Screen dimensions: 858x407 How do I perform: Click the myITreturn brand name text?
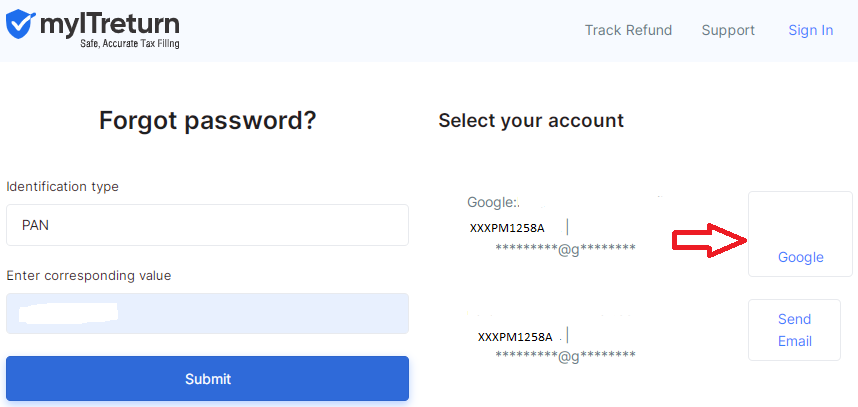(109, 24)
